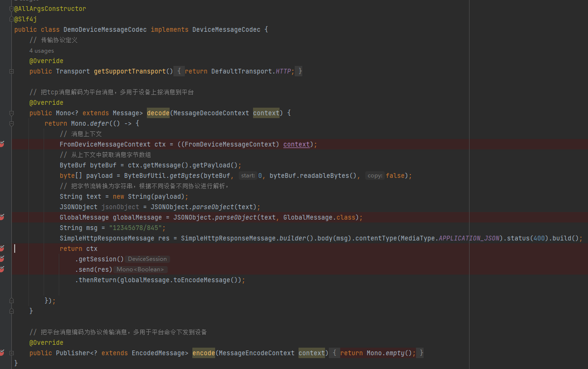Expand getSupportTransport method fold in gutter
The height and width of the screenshot is (369, 588).
[11, 71]
